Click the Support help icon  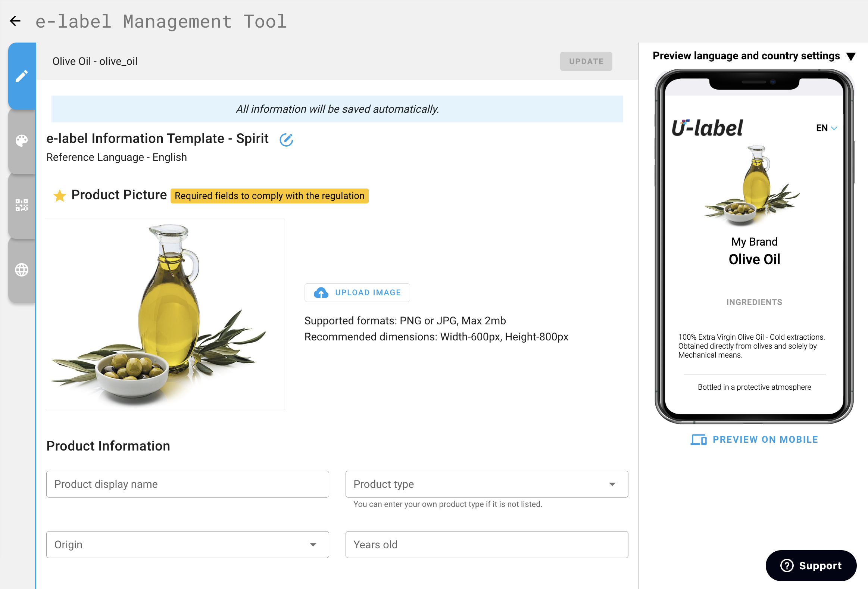click(787, 565)
